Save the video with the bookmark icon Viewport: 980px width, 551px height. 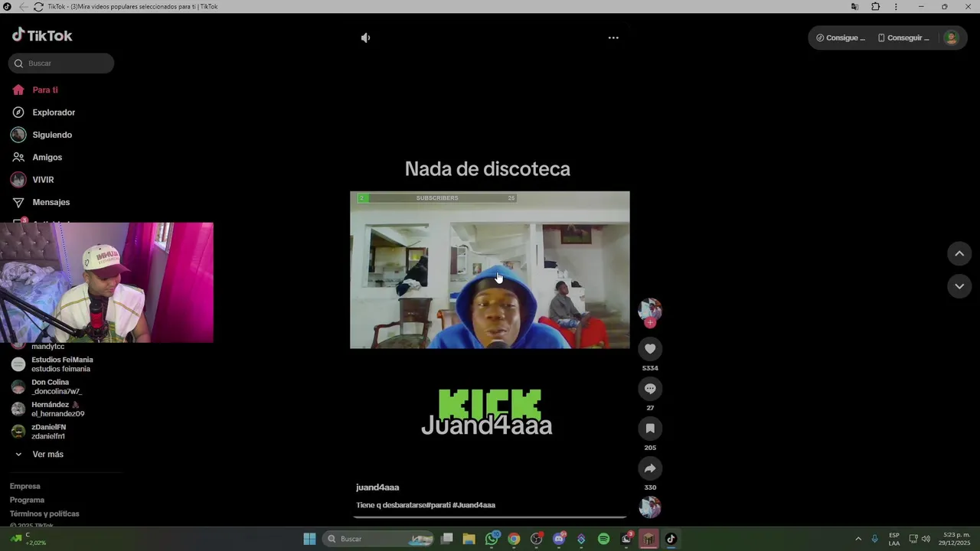coord(650,429)
